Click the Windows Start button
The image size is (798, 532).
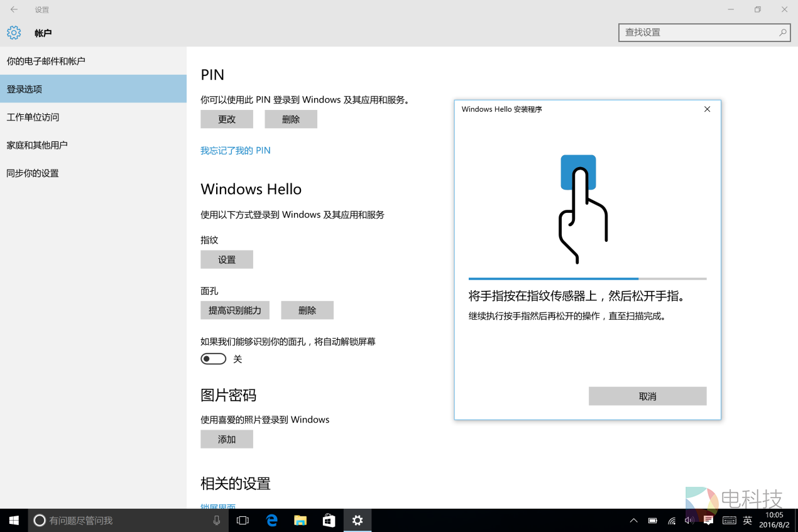[14, 520]
